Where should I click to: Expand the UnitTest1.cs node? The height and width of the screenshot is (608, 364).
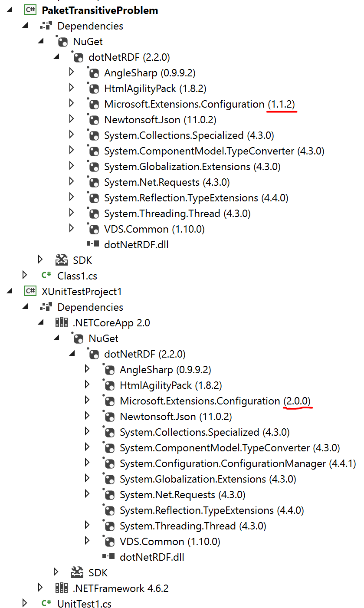pos(25,602)
